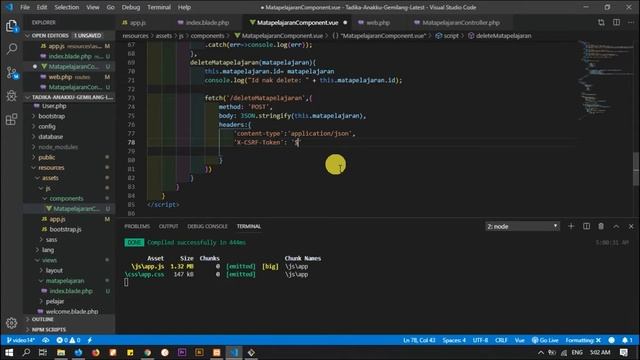Image resolution: width=640 pixels, height=360 pixels.
Task: Switch to the Problems panel tab
Action: [137, 226]
